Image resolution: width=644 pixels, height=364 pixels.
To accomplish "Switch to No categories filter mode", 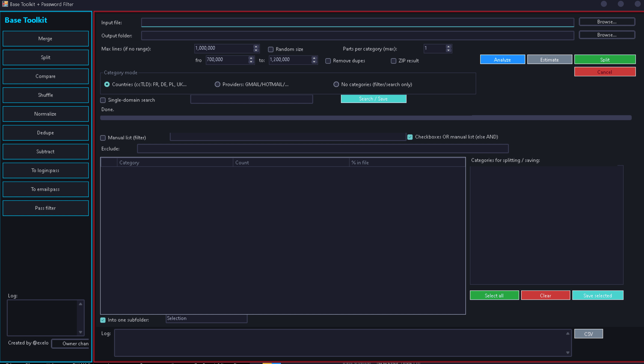I will [336, 84].
